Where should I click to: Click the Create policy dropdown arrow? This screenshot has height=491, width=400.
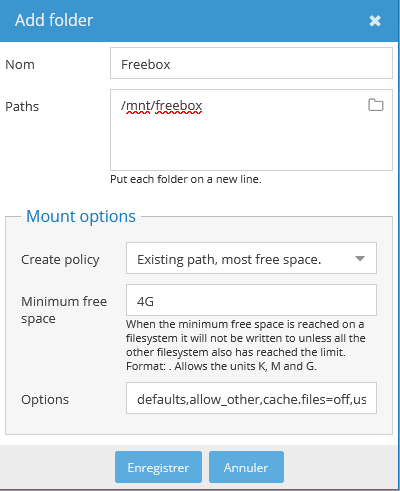click(360, 258)
